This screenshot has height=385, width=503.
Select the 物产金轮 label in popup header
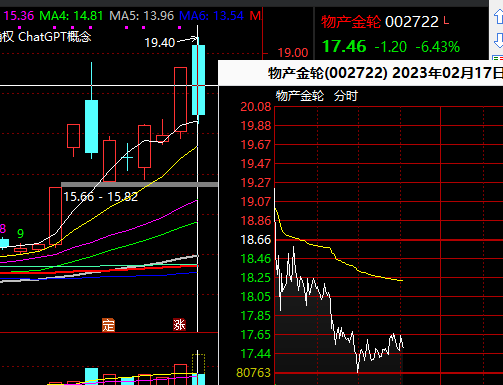click(299, 96)
